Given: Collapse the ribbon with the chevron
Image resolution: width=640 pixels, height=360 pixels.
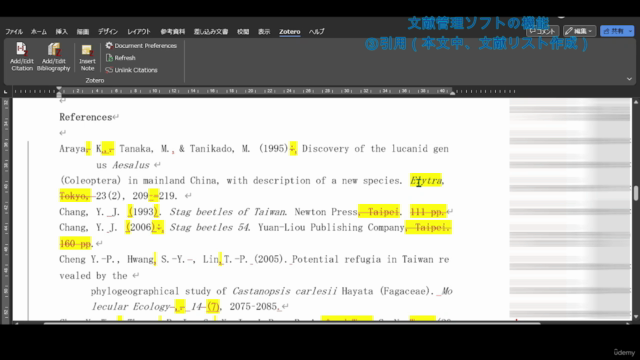Looking at the screenshot, I should pos(629,79).
